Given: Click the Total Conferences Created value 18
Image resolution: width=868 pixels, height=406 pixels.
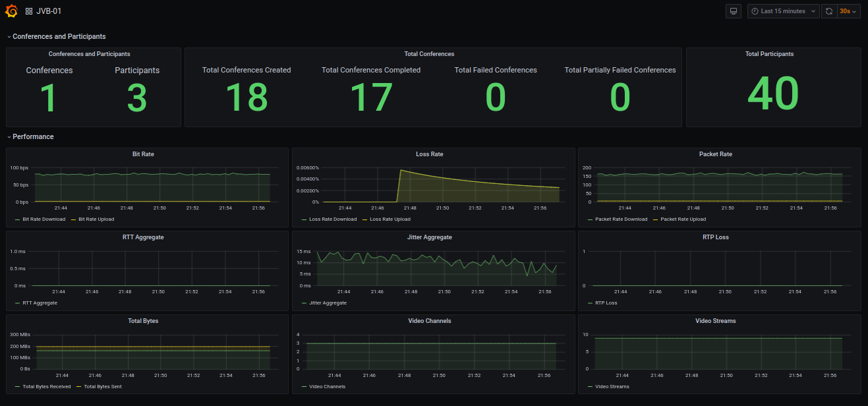Looking at the screenshot, I should [x=246, y=98].
